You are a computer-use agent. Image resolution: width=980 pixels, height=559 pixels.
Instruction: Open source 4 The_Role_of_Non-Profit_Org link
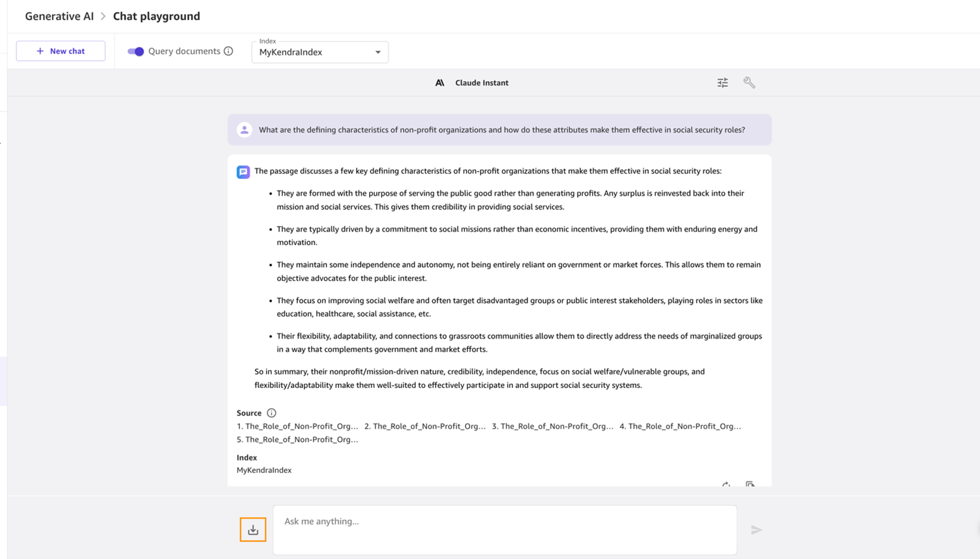(x=681, y=426)
